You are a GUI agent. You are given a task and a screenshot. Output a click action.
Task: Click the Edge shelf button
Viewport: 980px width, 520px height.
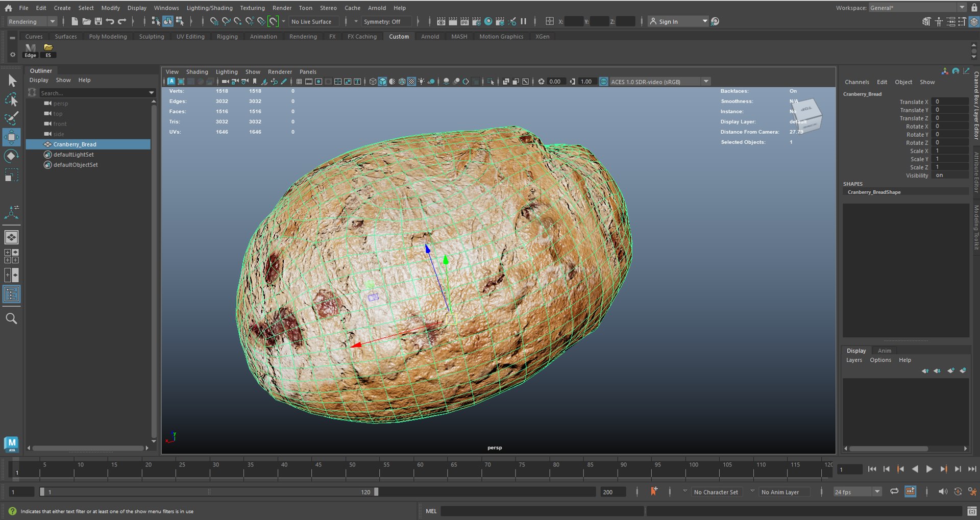pos(31,51)
